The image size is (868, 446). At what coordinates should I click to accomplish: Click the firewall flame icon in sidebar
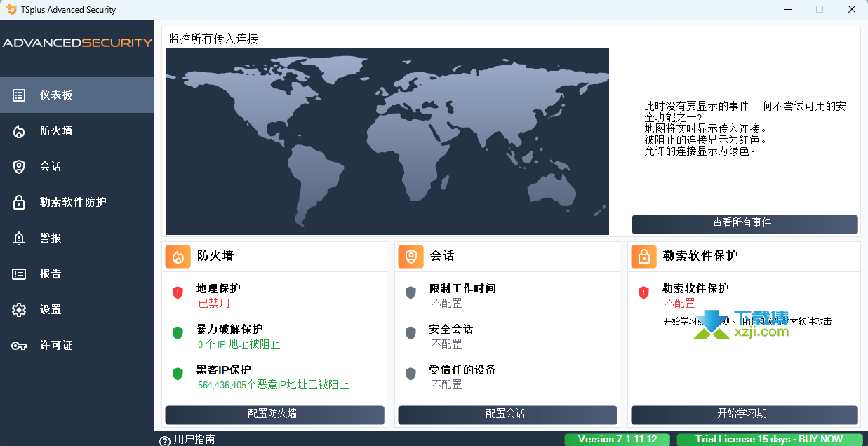point(19,131)
